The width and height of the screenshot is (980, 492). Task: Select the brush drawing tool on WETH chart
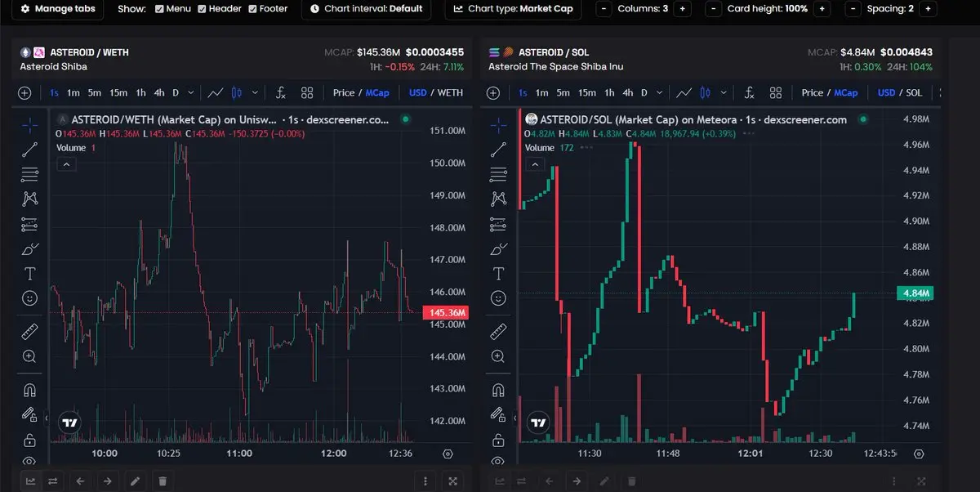click(30, 248)
